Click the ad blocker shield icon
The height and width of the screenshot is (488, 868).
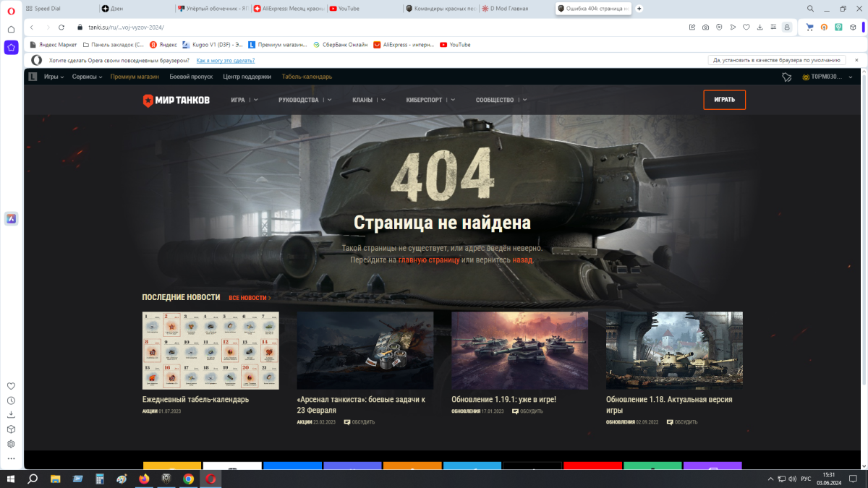coord(719,27)
